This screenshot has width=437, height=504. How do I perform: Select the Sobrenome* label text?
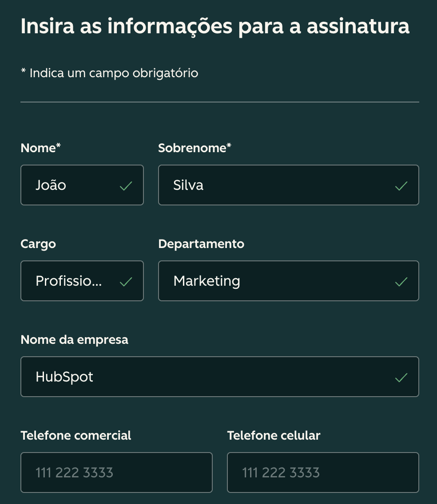click(195, 148)
